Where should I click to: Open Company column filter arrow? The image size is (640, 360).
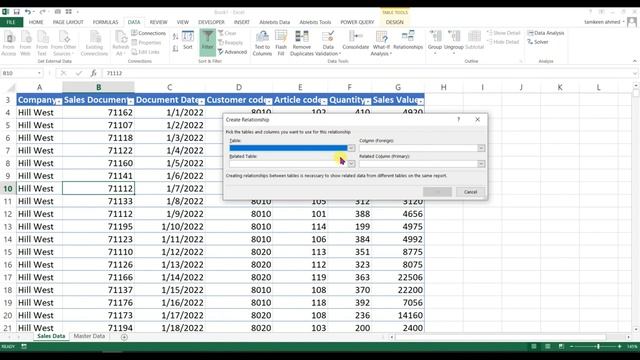coord(59,101)
